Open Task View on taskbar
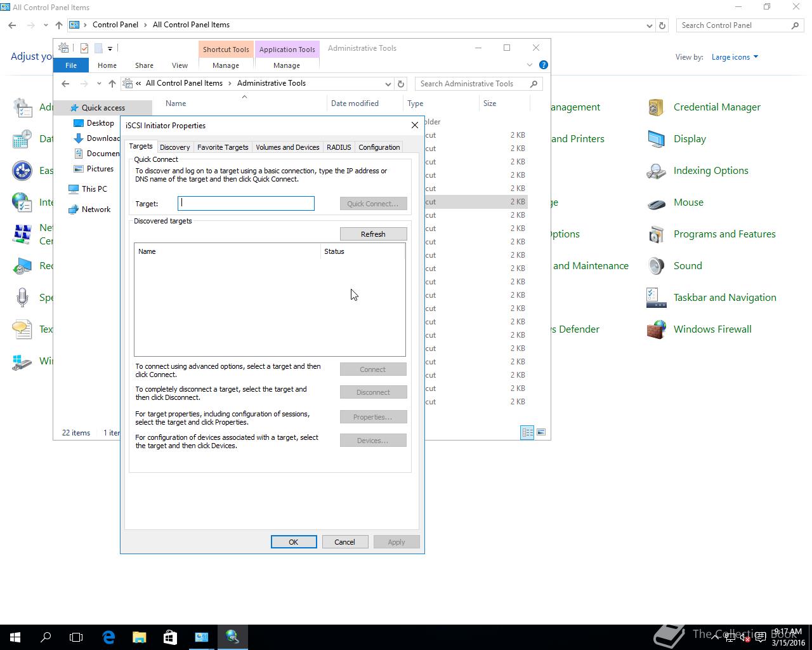 (76, 637)
